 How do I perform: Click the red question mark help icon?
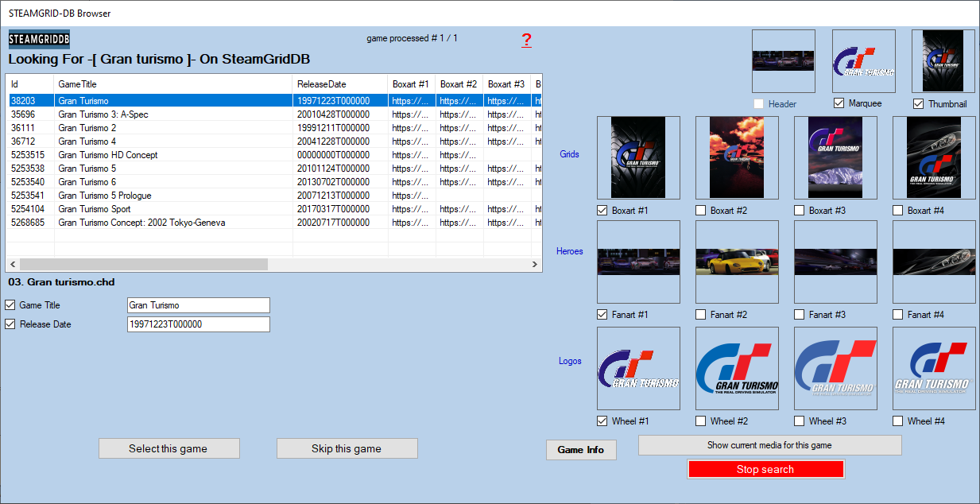526,41
